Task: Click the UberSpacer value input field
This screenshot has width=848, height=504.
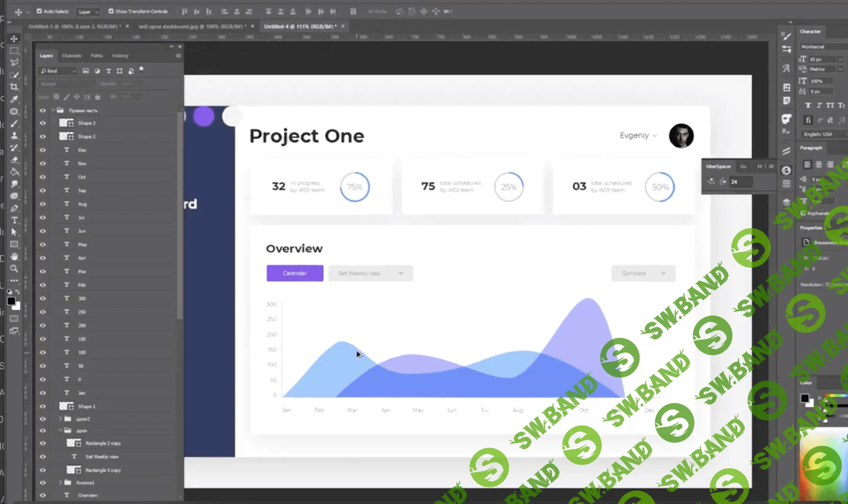Action: 741,182
